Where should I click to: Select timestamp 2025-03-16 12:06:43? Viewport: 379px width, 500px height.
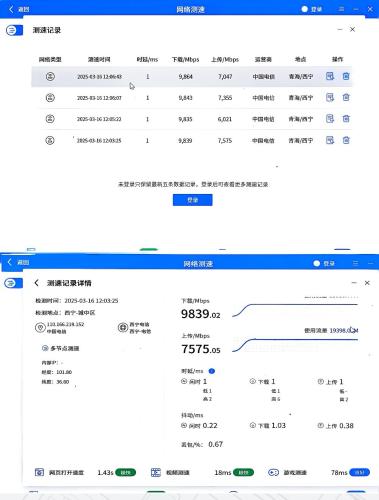pyautogui.click(x=99, y=77)
